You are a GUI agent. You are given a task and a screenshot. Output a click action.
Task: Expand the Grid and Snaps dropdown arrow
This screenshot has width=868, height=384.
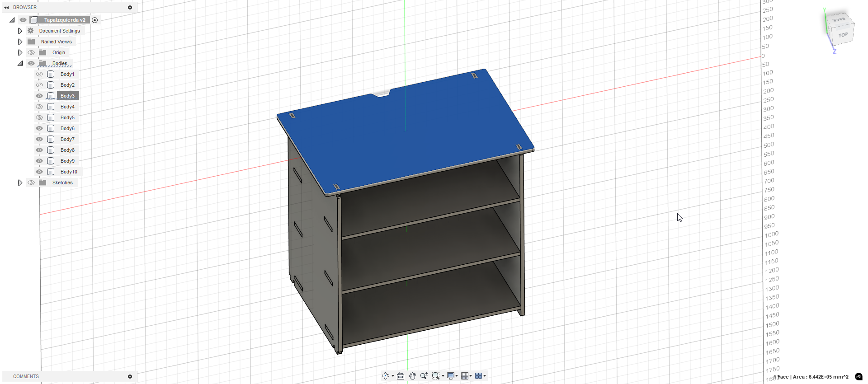pos(471,376)
